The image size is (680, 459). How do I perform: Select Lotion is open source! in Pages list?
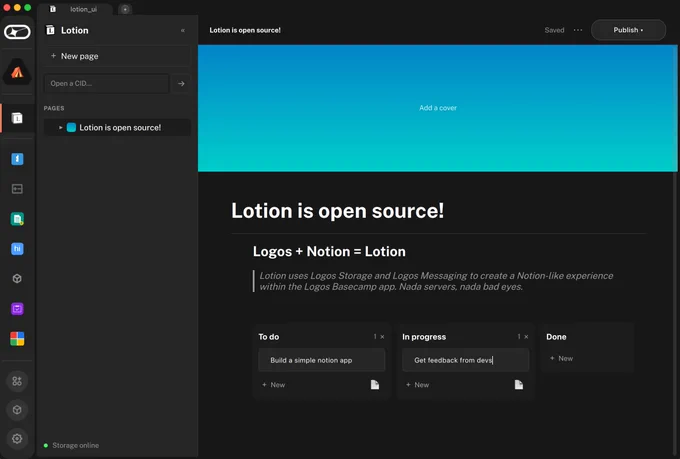[117, 128]
